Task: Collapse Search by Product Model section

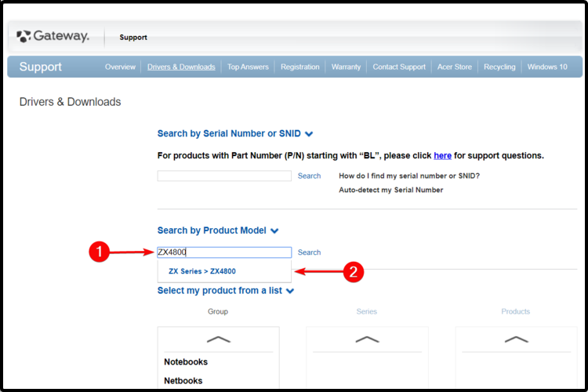Action: (x=217, y=230)
